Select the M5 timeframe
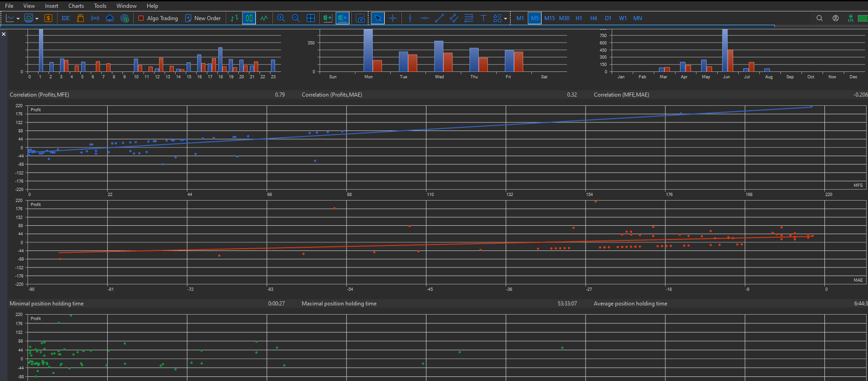 point(535,18)
